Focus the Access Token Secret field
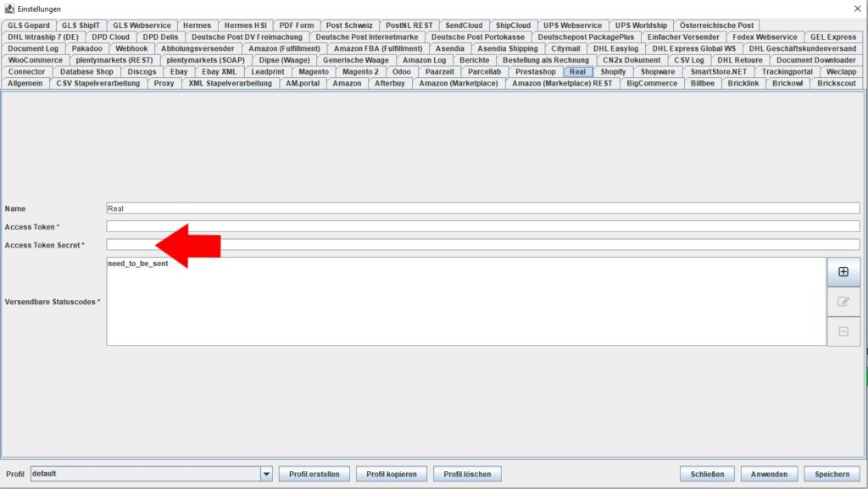Viewport: 868px width, 489px height. (x=482, y=244)
